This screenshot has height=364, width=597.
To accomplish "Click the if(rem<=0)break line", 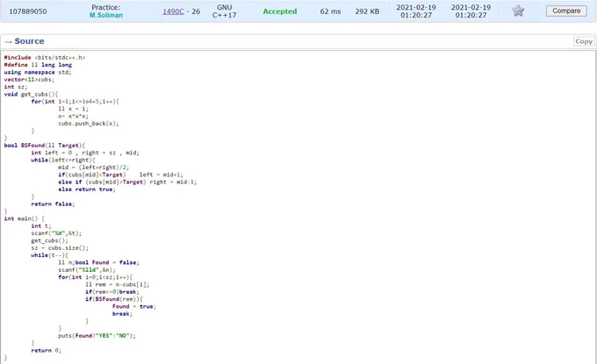I will coord(112,292).
